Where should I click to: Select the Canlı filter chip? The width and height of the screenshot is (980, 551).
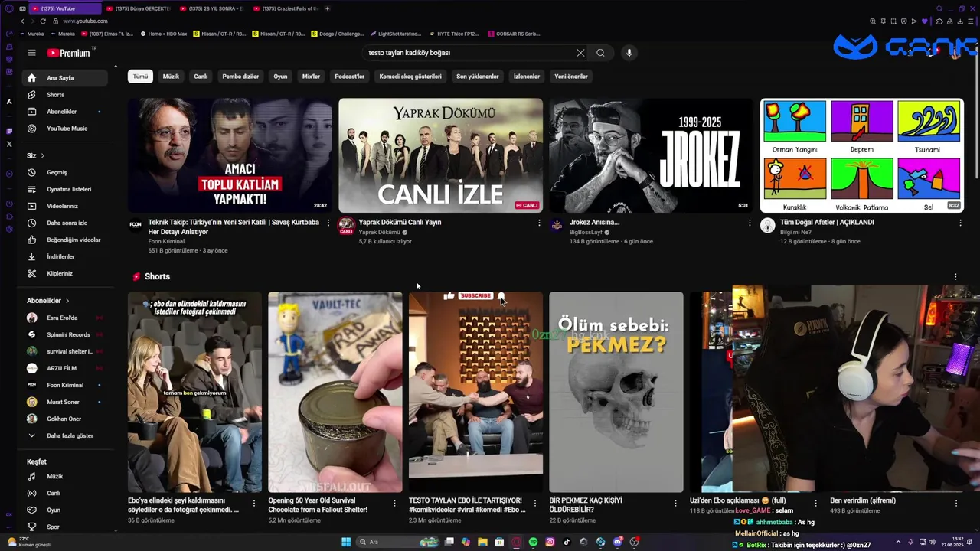click(x=201, y=77)
